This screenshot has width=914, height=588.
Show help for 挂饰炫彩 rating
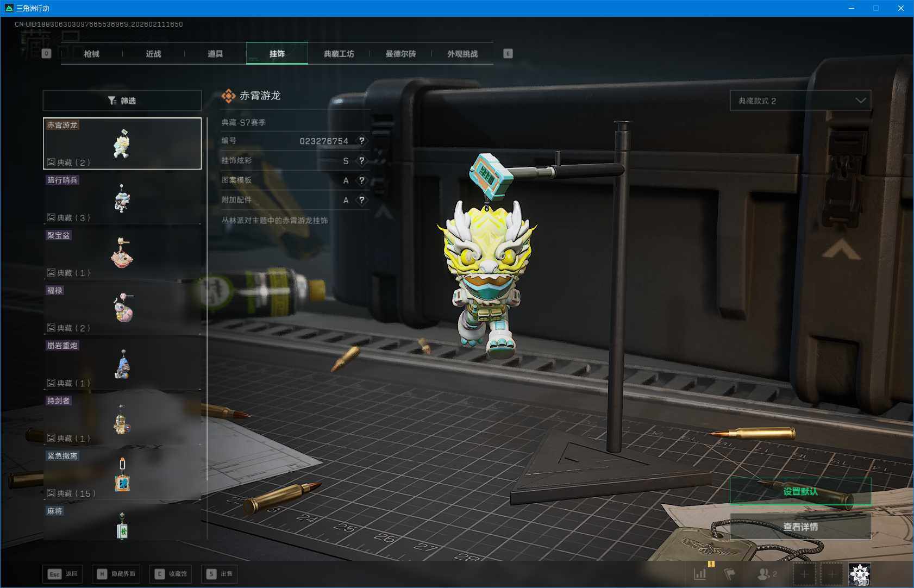click(362, 161)
